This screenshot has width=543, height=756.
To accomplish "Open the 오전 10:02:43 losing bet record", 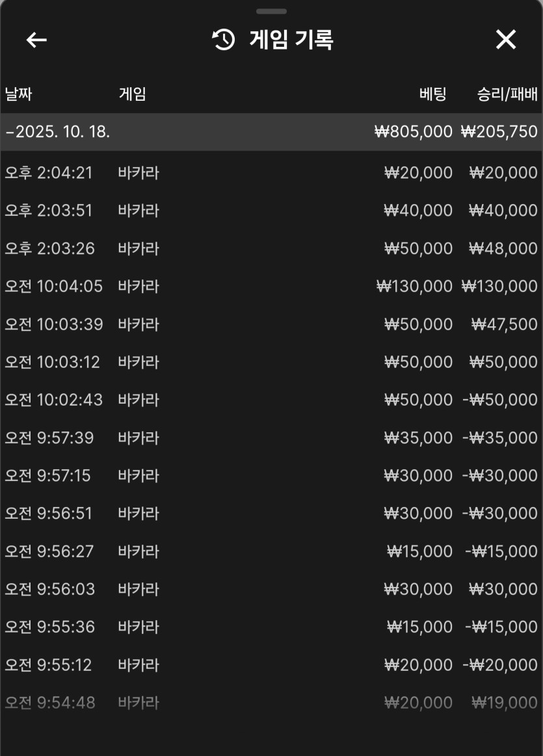I will [x=272, y=400].
